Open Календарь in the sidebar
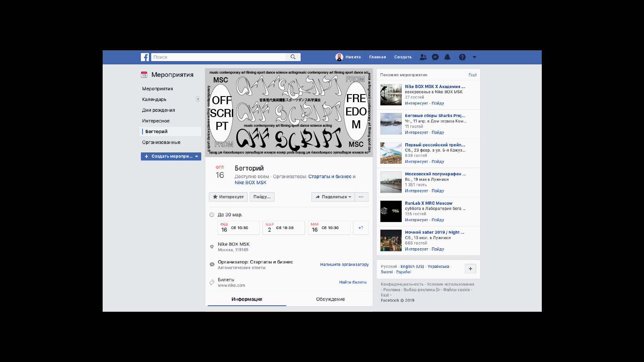644x362 pixels. [154, 99]
